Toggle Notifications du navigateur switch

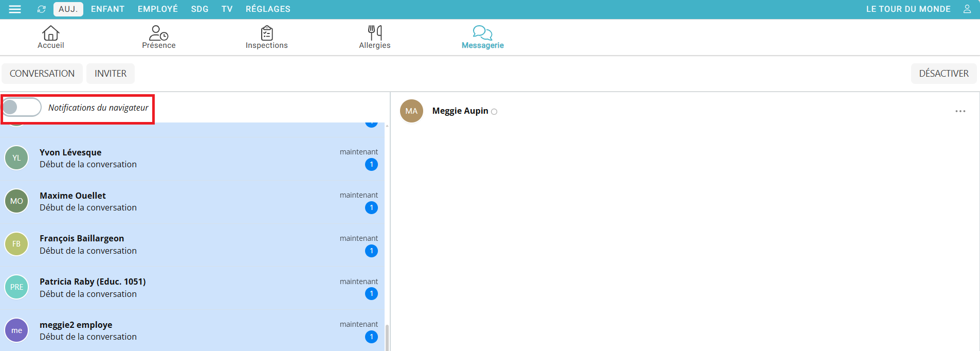22,108
